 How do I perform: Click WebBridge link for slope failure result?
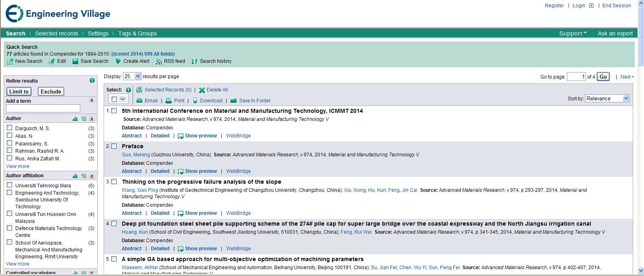pyautogui.click(x=238, y=213)
